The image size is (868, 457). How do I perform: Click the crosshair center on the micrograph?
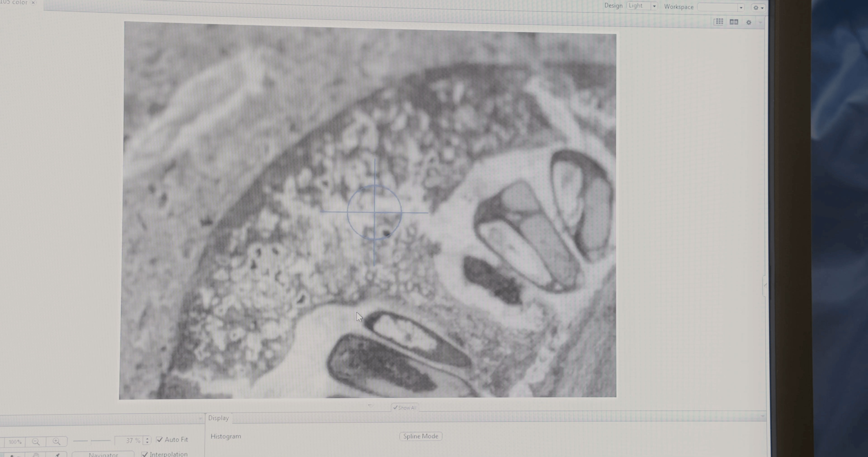click(x=374, y=212)
